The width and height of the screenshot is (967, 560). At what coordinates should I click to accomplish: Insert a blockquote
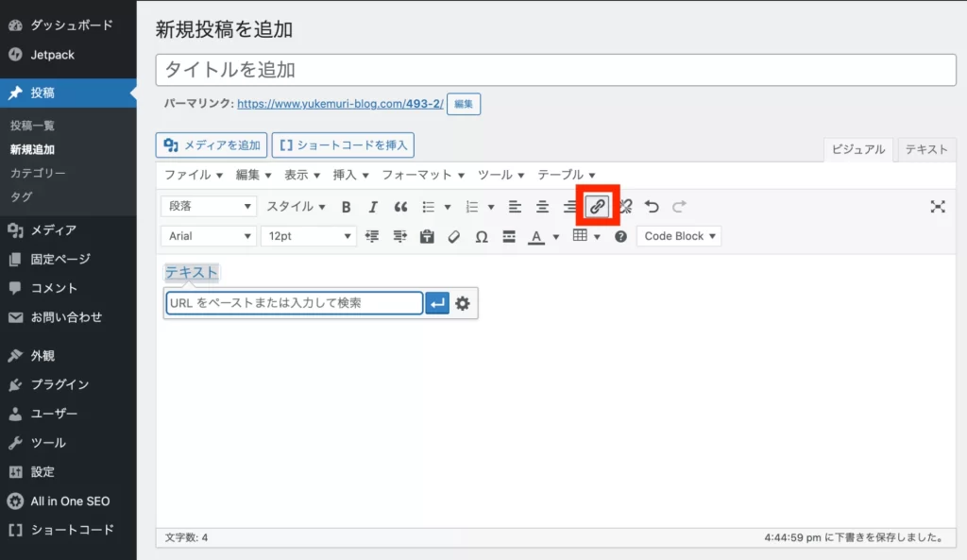400,207
